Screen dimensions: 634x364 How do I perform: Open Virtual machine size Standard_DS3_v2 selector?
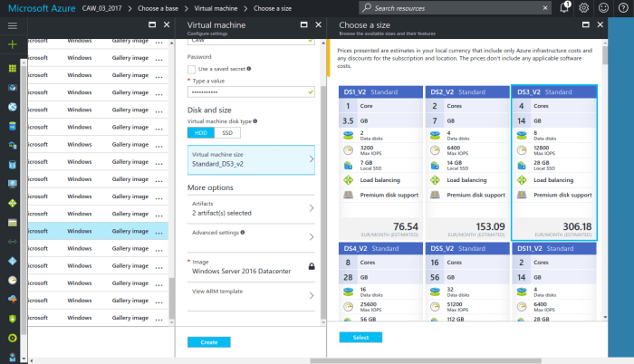coord(251,159)
